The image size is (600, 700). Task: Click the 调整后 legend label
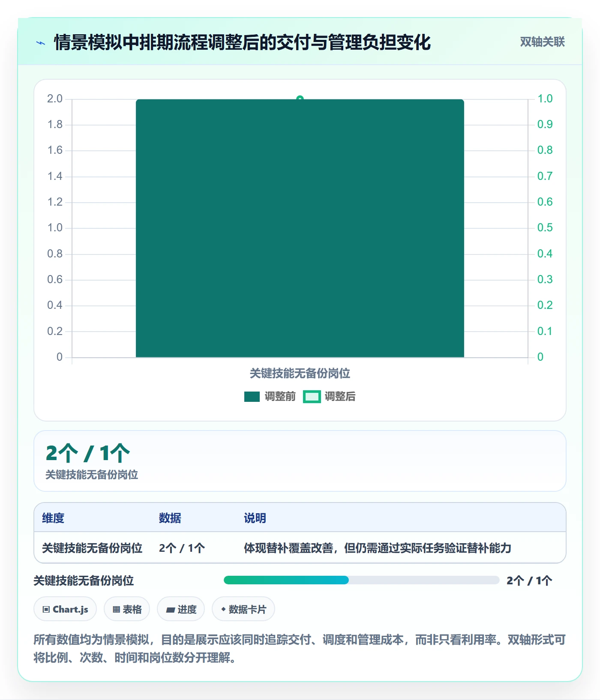pyautogui.click(x=340, y=396)
